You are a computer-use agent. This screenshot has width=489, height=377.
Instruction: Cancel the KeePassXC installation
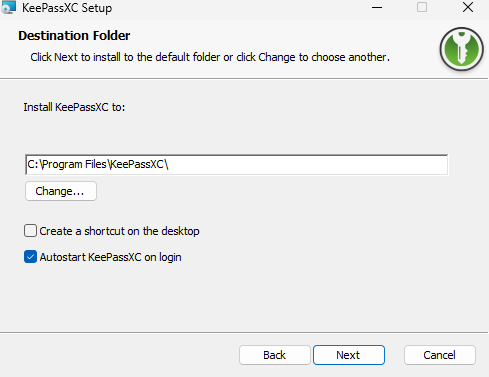point(440,355)
